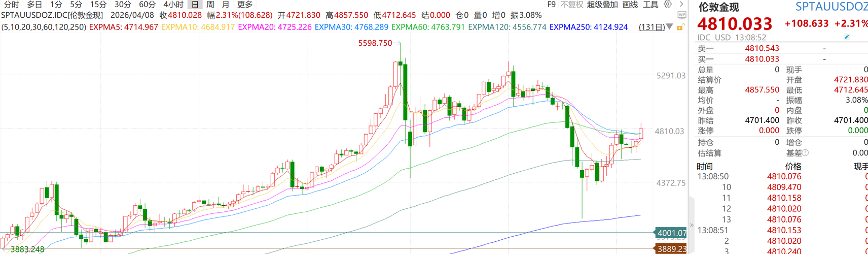Click the EXPMA10: 4684.917 label
Viewport: 868px width, 254px height.
(x=198, y=27)
